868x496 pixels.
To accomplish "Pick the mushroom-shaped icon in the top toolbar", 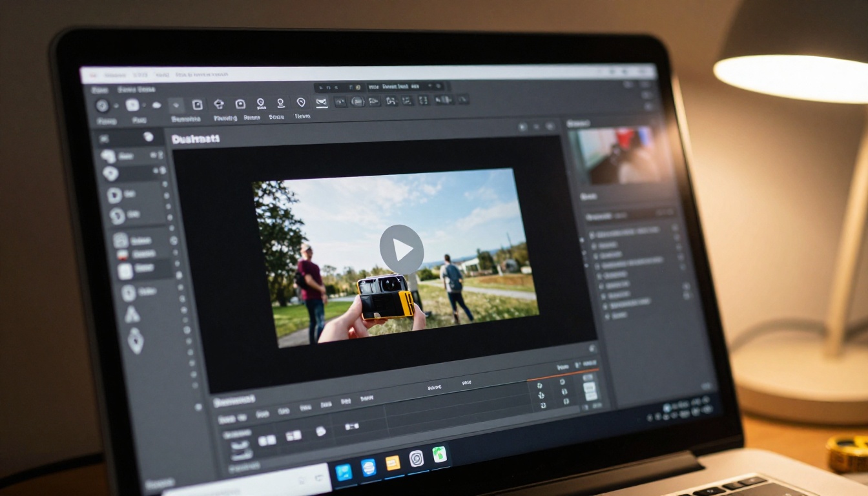I will coord(219,103).
